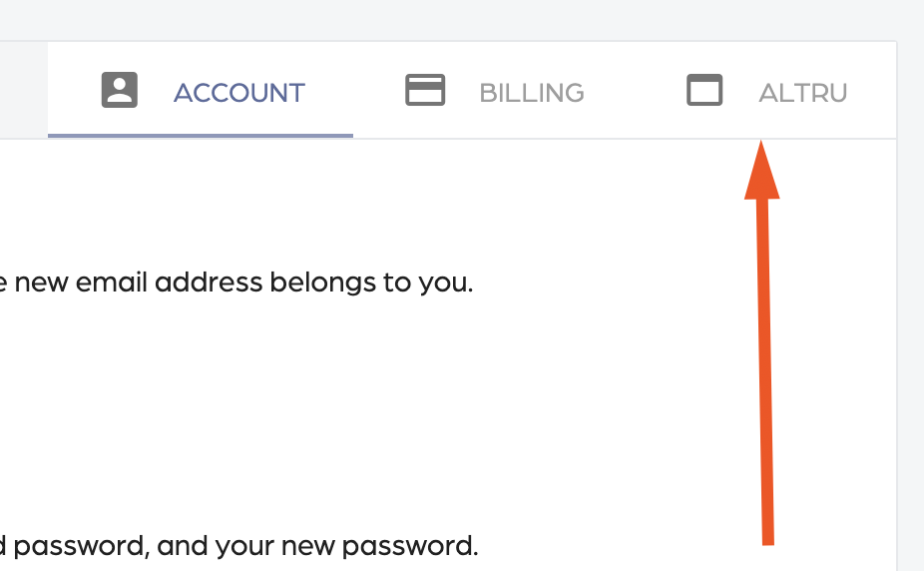Click the word "address" in the email sentence
This screenshot has height=571, width=924.
(209, 283)
